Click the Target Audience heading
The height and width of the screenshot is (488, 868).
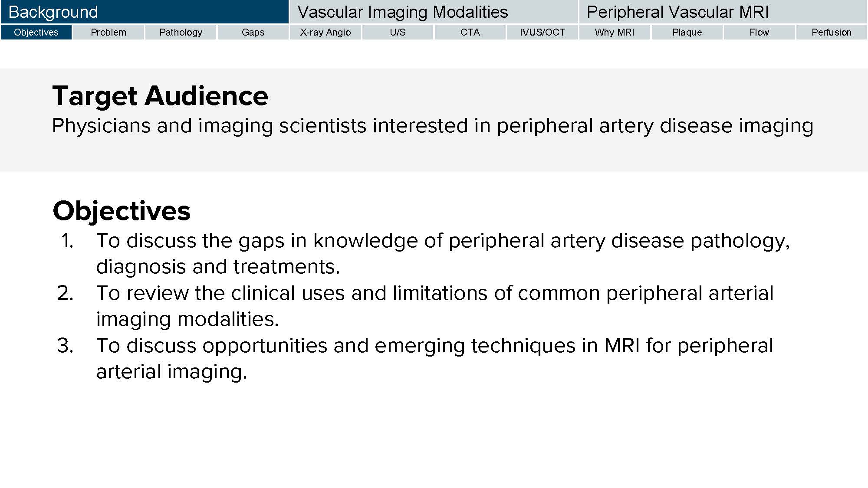coord(160,96)
